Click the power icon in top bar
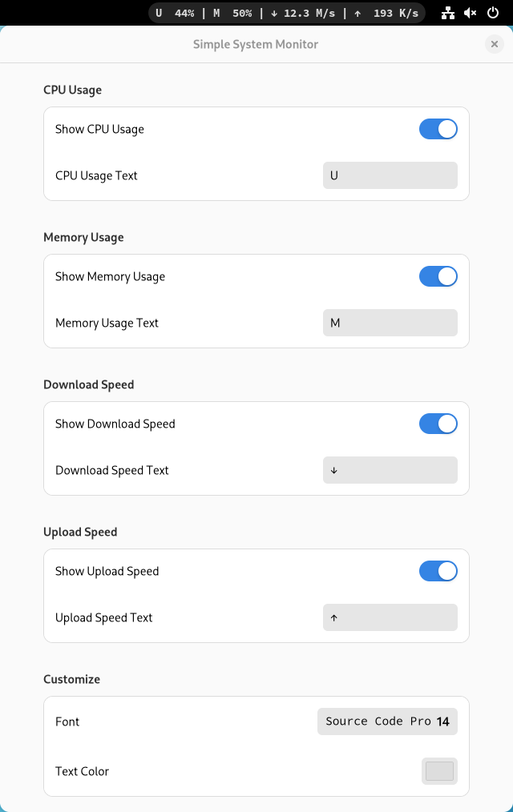 pyautogui.click(x=493, y=13)
